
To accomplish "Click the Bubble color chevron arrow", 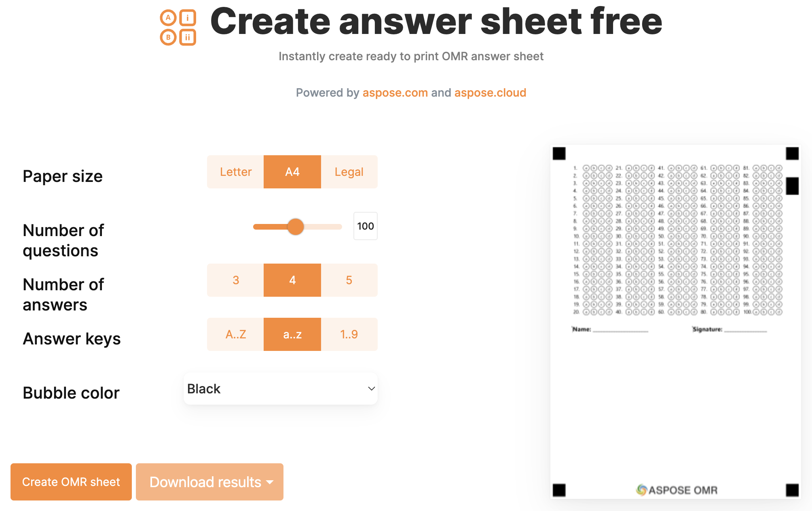I will click(371, 389).
